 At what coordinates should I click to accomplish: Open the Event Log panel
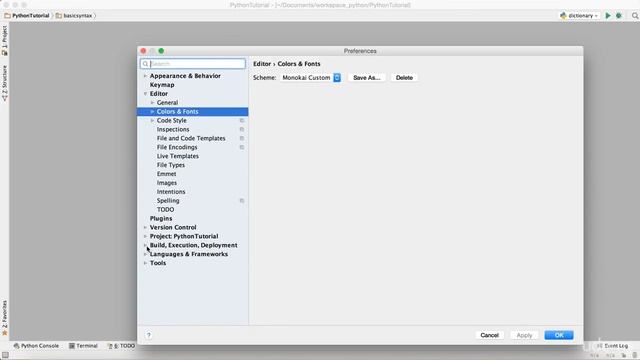(612, 346)
